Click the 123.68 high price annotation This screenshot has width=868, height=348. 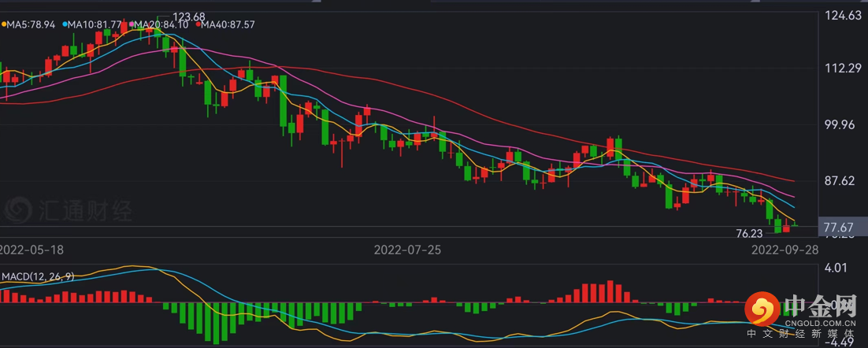[x=189, y=17]
